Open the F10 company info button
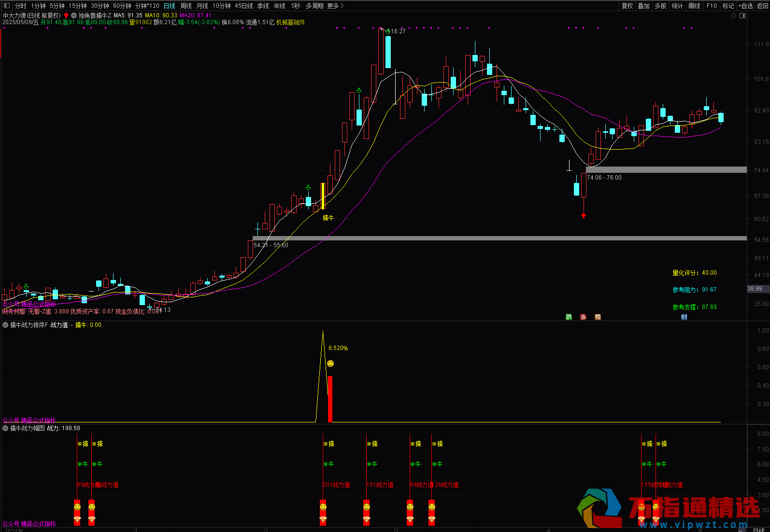 (x=712, y=6)
